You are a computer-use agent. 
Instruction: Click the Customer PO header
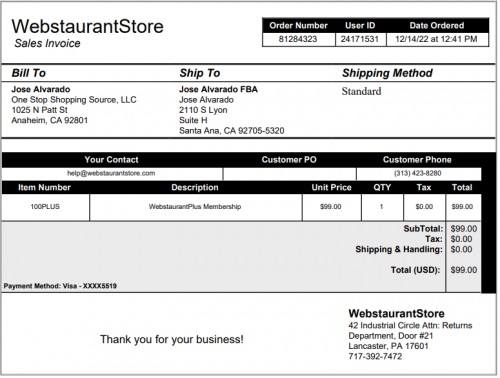289,160
